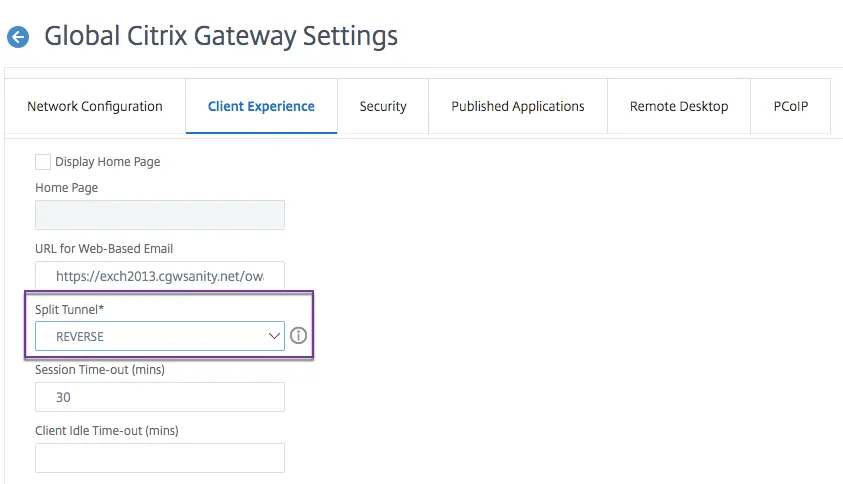Open the Split Tunnel dropdown
843x484 pixels.
click(x=160, y=336)
